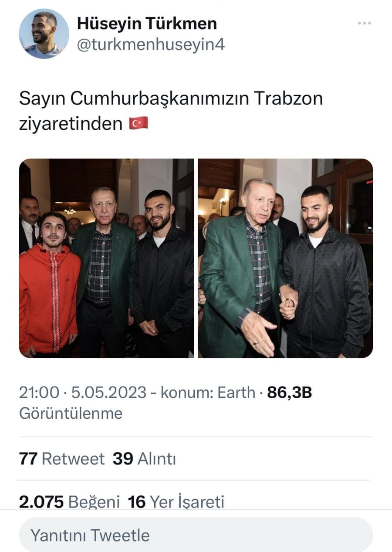Open the Hüseyin Türkmen display name
The image size is (392, 552).
coord(147,24)
